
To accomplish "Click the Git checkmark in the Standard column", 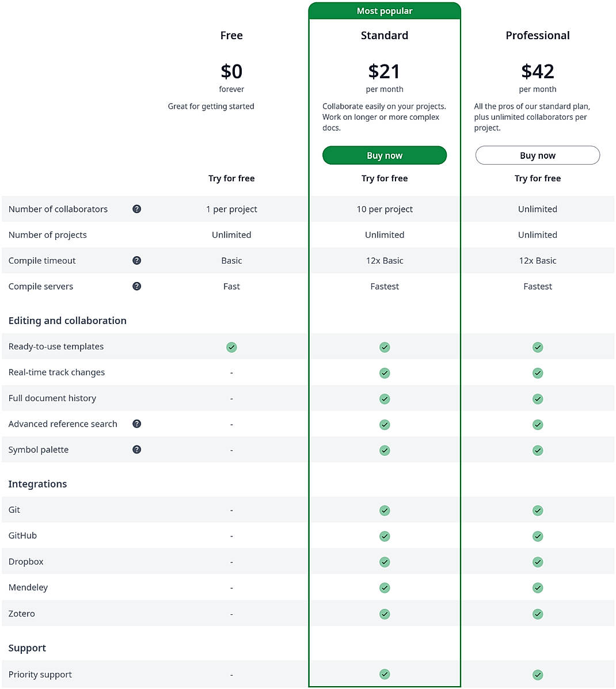I will [385, 510].
